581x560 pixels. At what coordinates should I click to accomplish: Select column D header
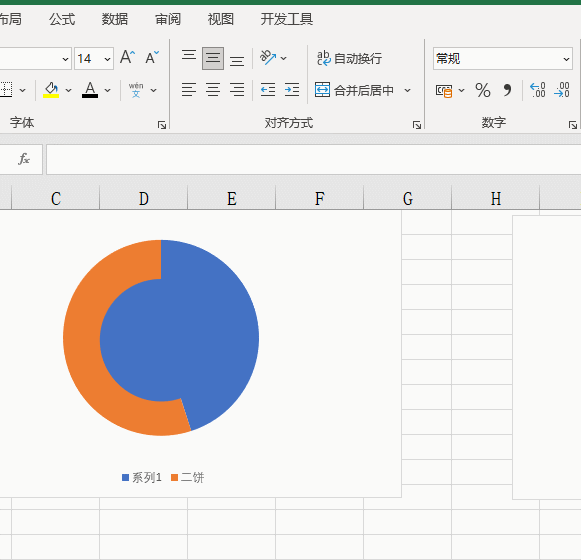(144, 198)
